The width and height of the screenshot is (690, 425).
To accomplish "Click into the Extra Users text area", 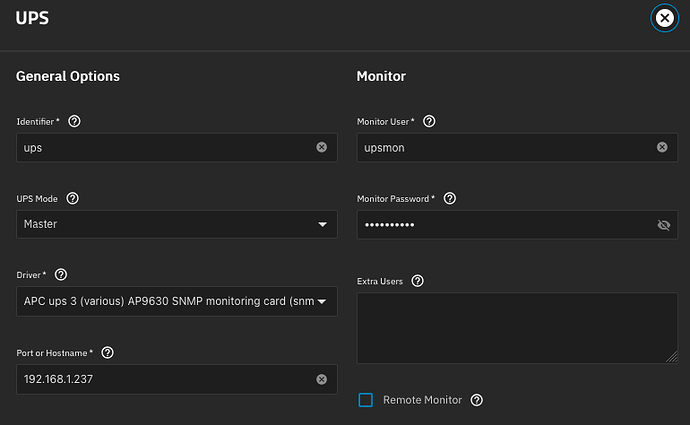I will tap(518, 328).
